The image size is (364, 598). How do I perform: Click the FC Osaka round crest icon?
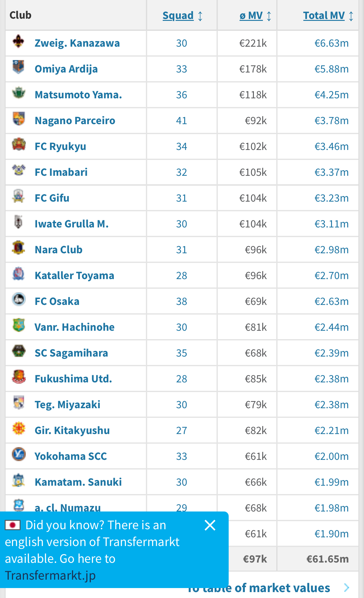(x=19, y=300)
